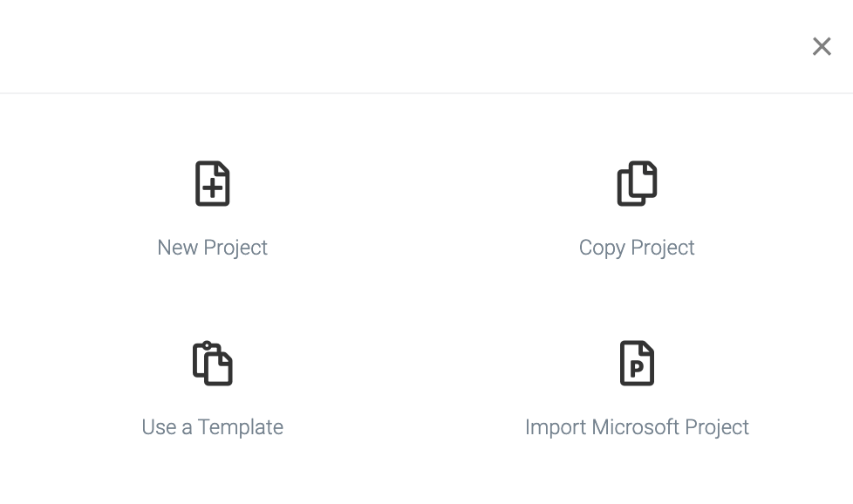Viewport: 853px width, 504px height.
Task: Click the clipboard clip above the template icon
Action: (x=206, y=344)
